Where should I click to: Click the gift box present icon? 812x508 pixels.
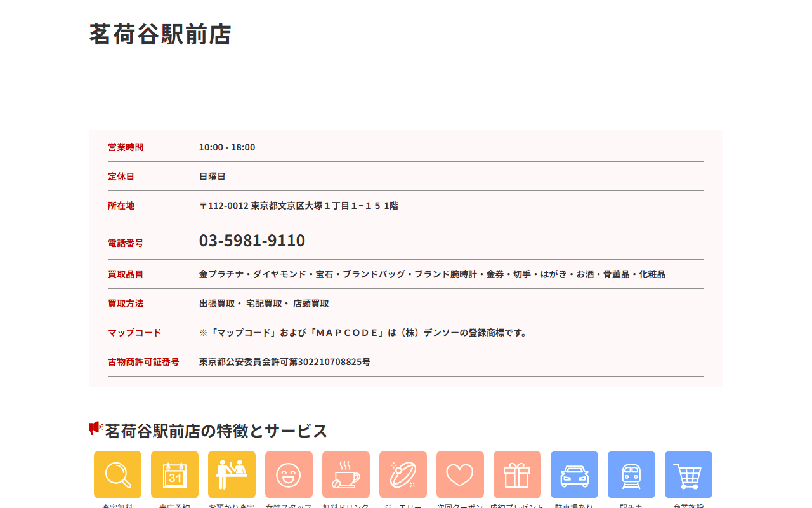(517, 474)
